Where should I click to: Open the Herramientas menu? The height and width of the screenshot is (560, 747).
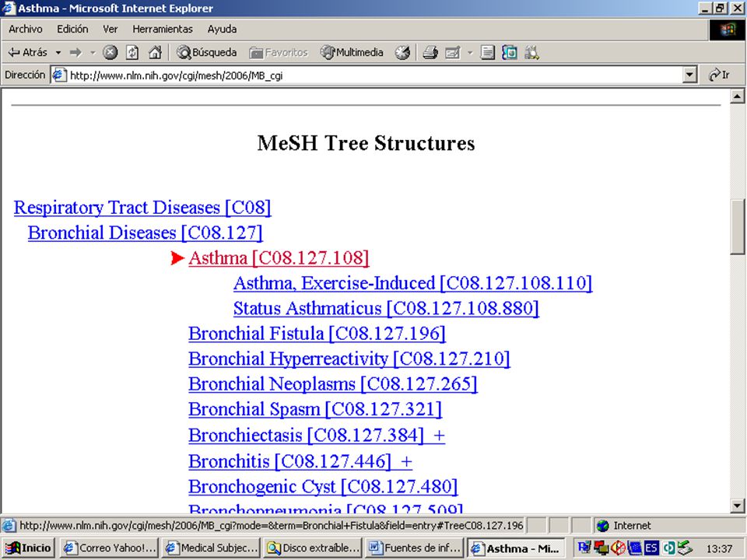pos(163,29)
